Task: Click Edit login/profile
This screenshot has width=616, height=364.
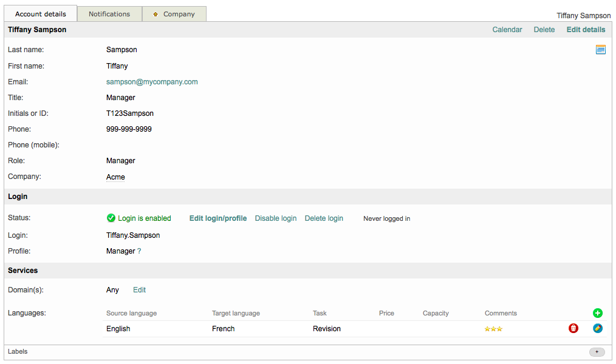Action: click(217, 218)
